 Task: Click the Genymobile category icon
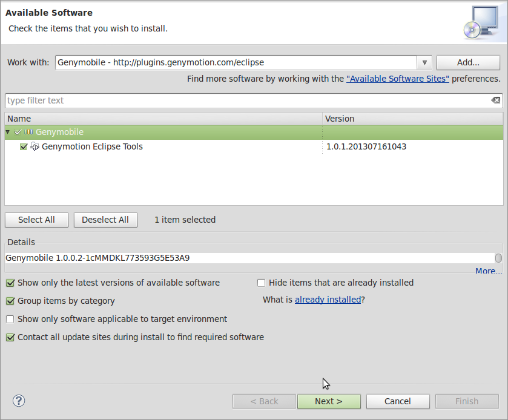(x=28, y=132)
